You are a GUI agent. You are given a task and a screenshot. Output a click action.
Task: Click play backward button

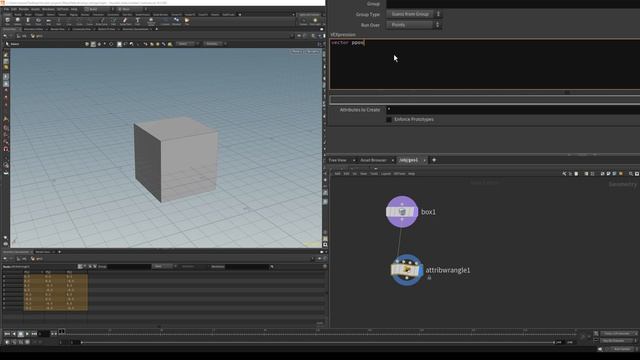14,334
